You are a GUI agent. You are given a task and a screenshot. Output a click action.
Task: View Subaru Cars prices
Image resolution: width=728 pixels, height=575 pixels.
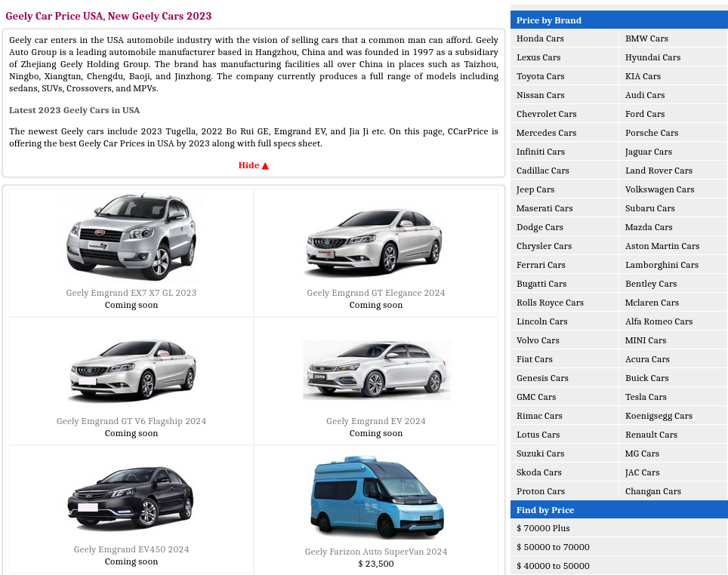pyautogui.click(x=649, y=208)
